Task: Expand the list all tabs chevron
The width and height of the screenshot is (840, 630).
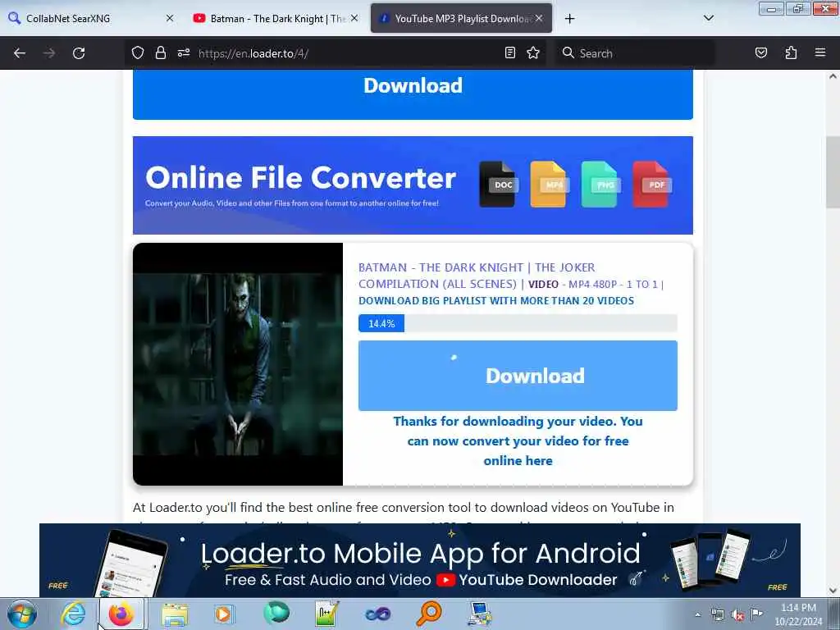Action: (x=708, y=18)
